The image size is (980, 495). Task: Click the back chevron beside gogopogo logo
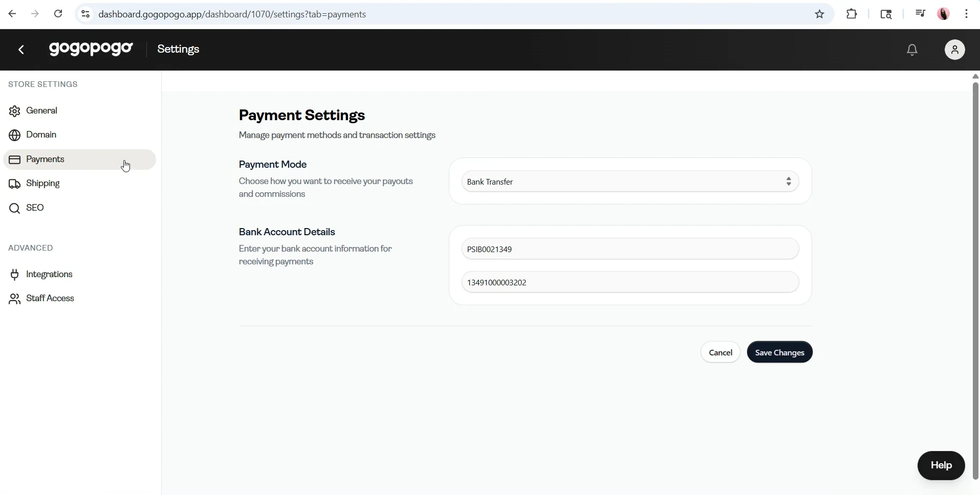[21, 50]
